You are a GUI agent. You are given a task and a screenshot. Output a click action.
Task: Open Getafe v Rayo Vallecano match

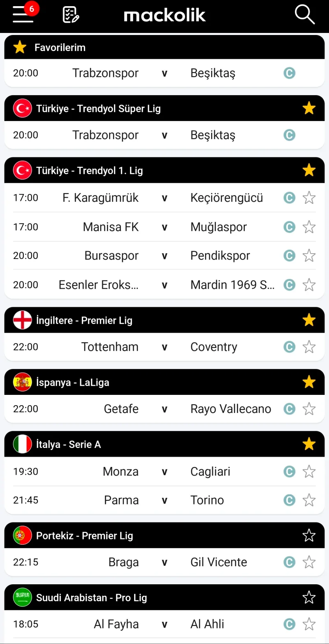pyautogui.click(x=164, y=409)
